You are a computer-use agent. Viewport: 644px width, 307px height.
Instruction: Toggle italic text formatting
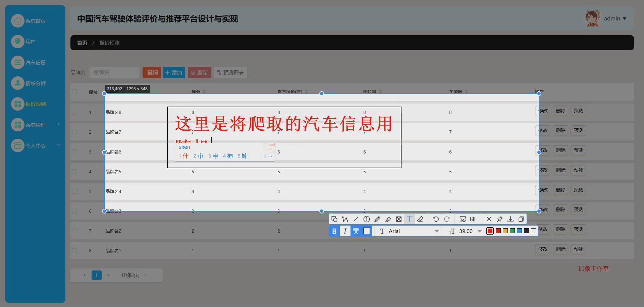345,231
